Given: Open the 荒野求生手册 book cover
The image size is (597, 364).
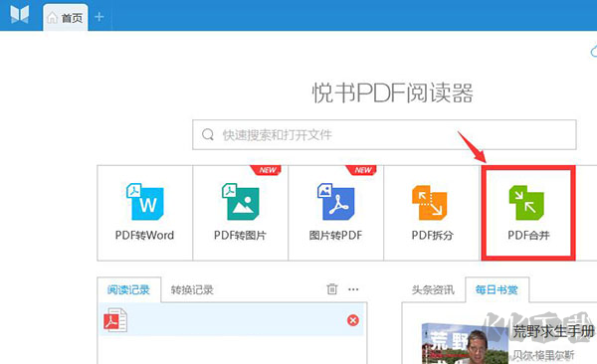Looking at the screenshot, I should click(x=465, y=343).
